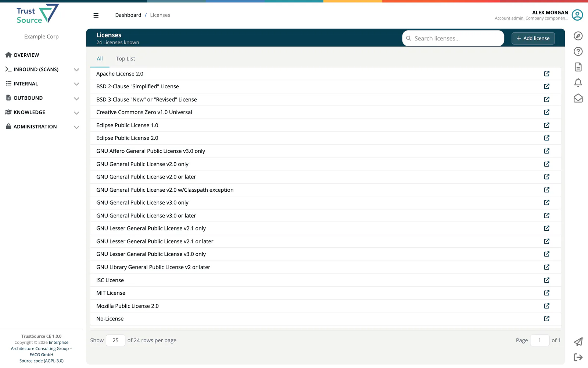The width and height of the screenshot is (588, 368).
Task: Open external link for Eclipse Public License 1.0
Action: pos(547,125)
